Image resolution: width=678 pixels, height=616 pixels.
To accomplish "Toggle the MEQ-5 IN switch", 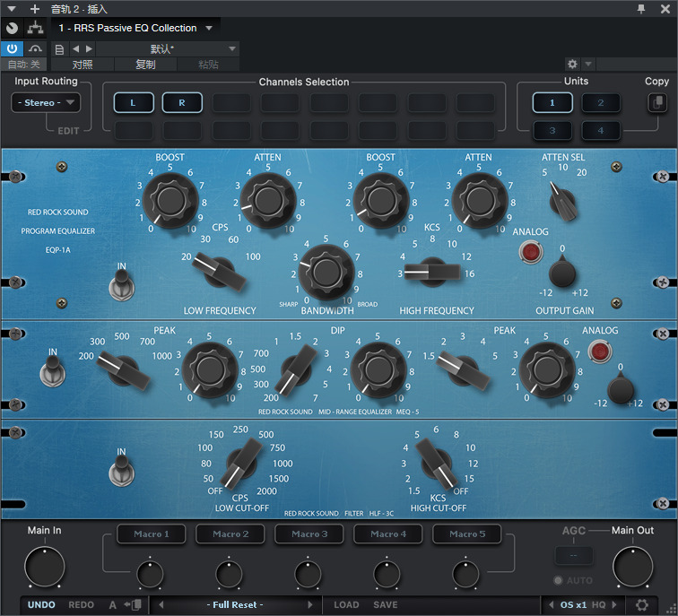I will point(53,371).
